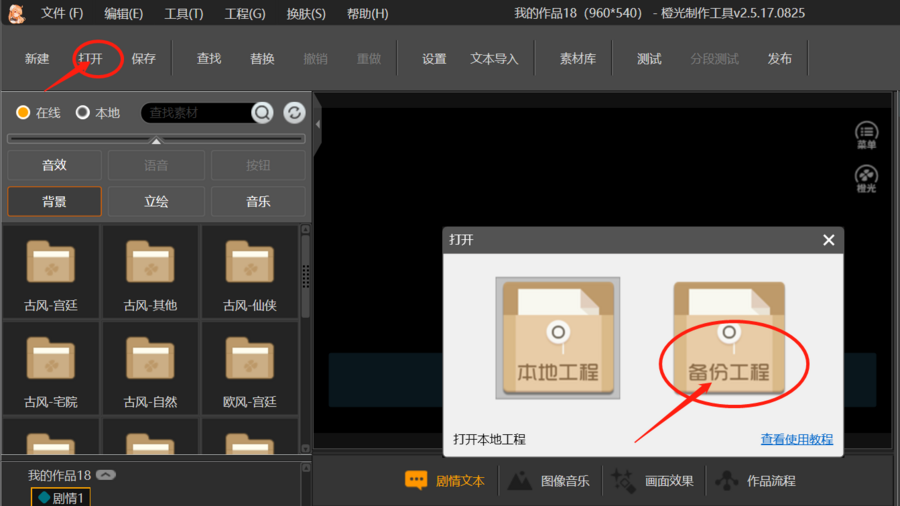Select the 本地 radio button
The height and width of the screenshot is (506, 900).
(83, 113)
